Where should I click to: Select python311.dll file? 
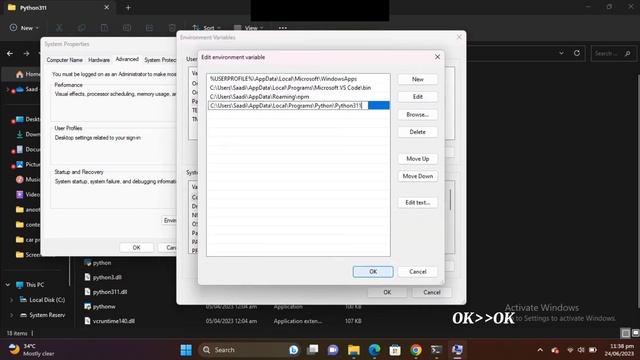[106, 292]
